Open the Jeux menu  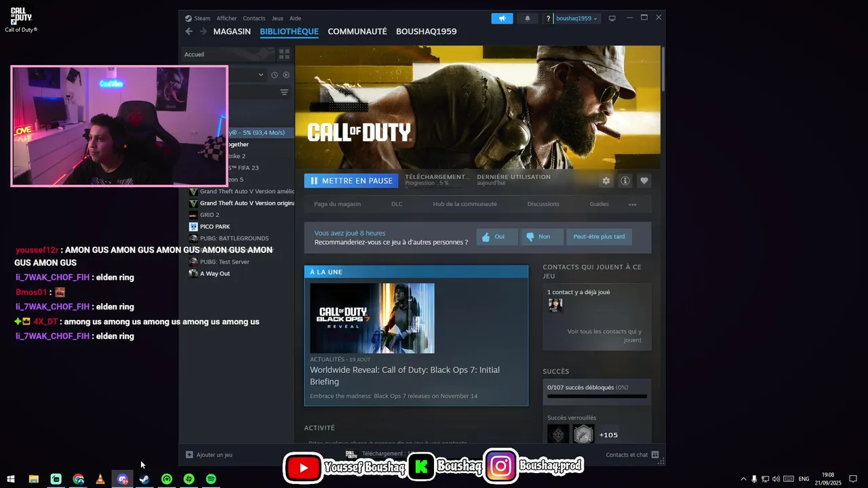[277, 18]
